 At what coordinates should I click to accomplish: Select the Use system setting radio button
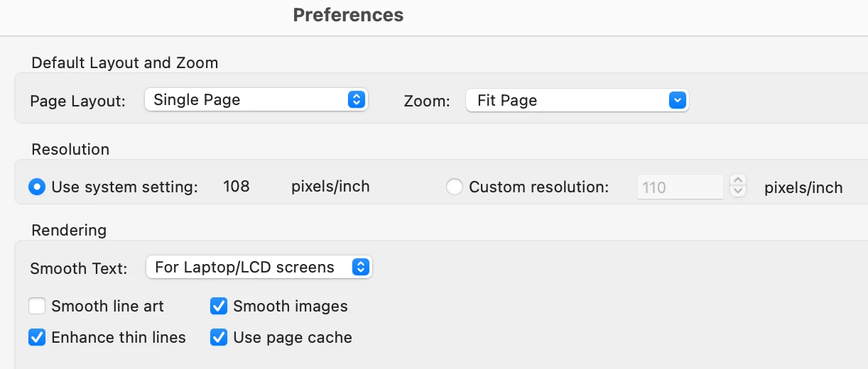point(37,187)
